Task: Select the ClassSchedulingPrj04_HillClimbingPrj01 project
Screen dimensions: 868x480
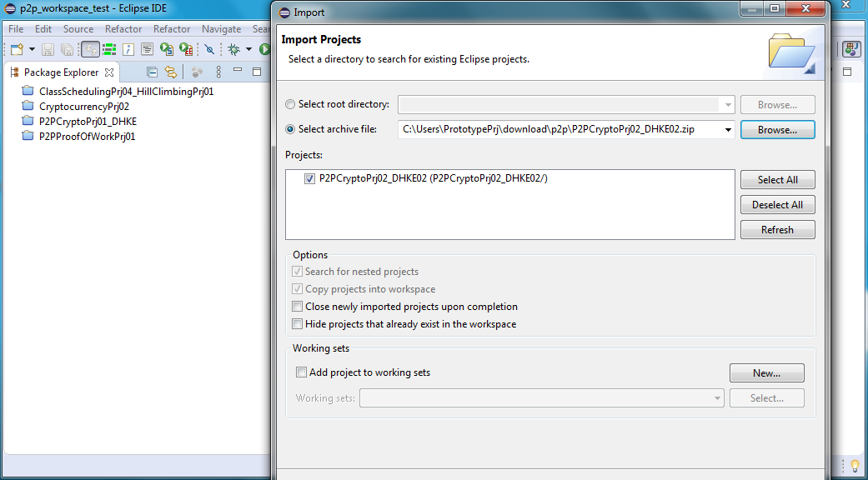Action: (126, 91)
